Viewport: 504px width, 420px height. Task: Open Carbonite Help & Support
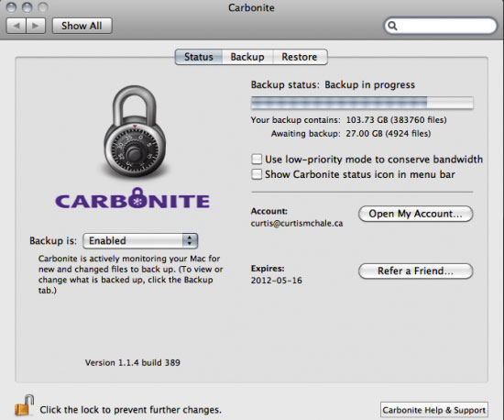[434, 410]
